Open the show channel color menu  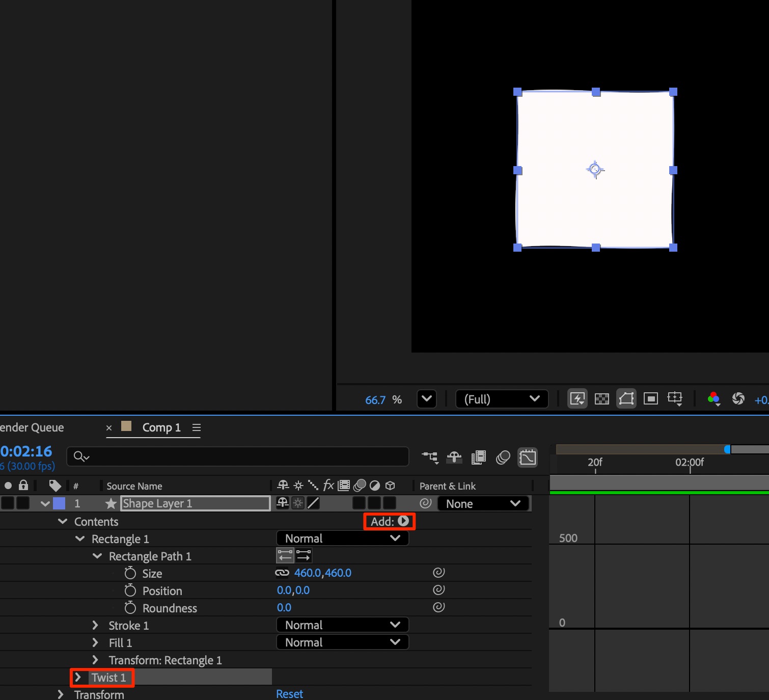tap(714, 399)
